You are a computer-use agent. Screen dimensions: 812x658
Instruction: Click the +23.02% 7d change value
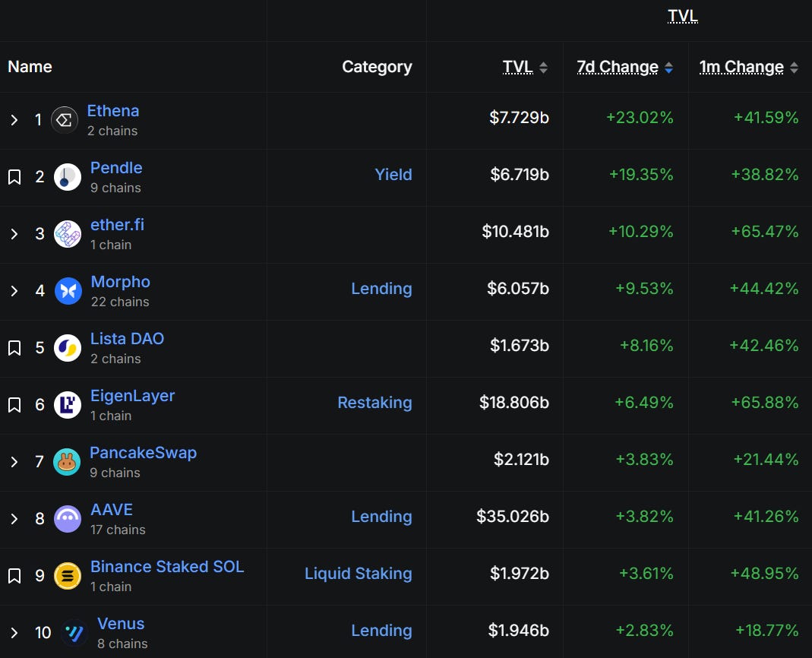click(x=640, y=118)
